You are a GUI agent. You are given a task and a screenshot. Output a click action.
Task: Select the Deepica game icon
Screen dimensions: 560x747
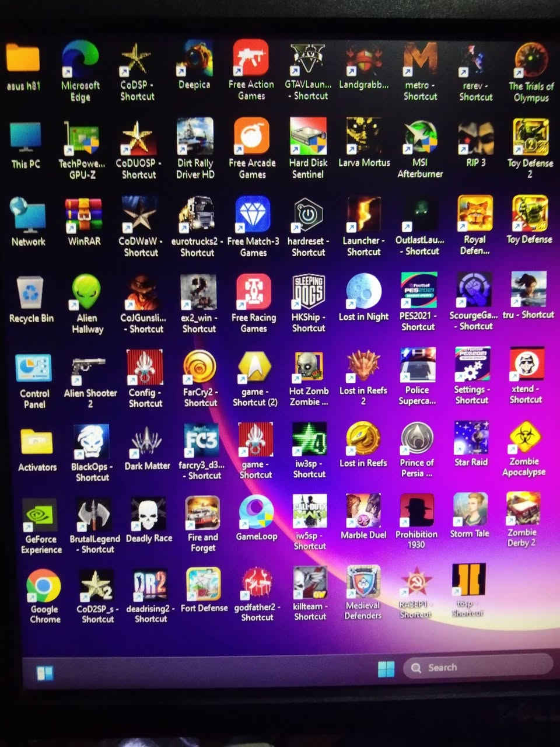194,58
